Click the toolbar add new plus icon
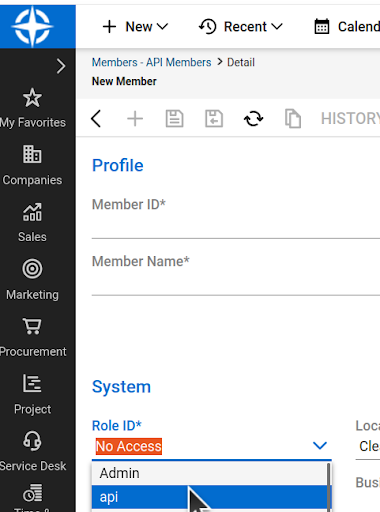This screenshot has width=380, height=512. [135, 119]
